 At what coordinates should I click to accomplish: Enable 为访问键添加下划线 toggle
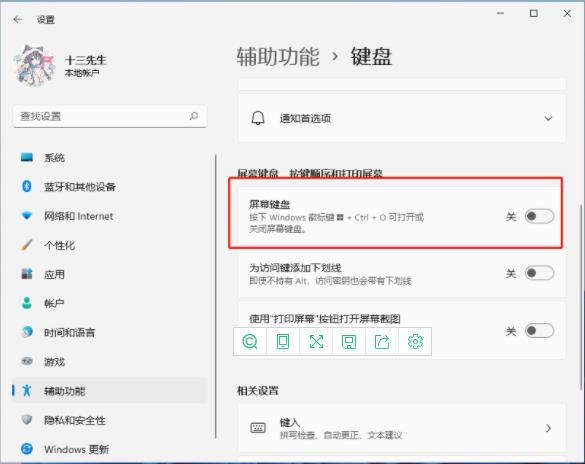point(539,273)
